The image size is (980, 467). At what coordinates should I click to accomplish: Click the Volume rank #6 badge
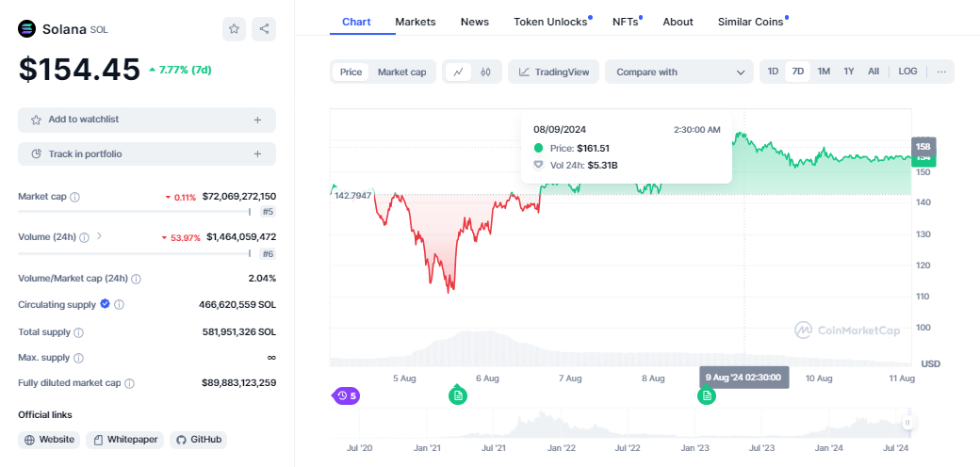268,253
